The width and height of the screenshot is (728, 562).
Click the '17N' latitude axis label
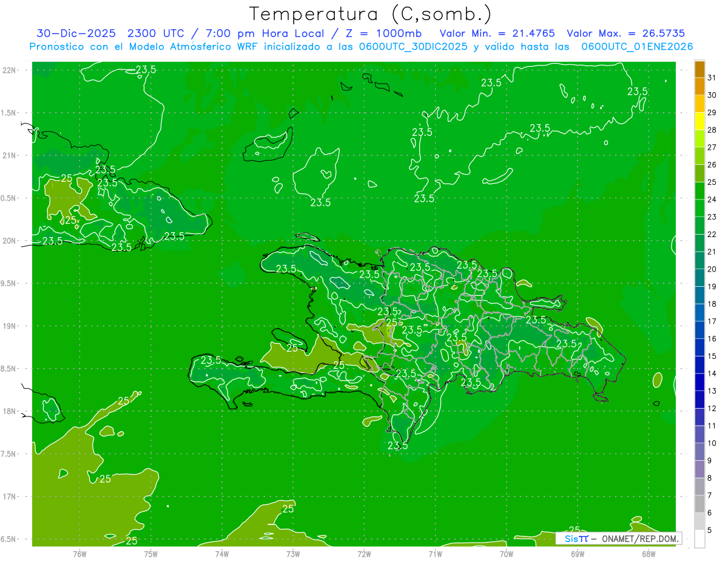9,497
